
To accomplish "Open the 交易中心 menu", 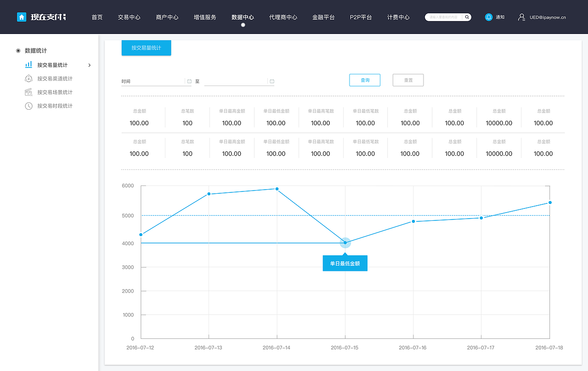I will tap(129, 17).
